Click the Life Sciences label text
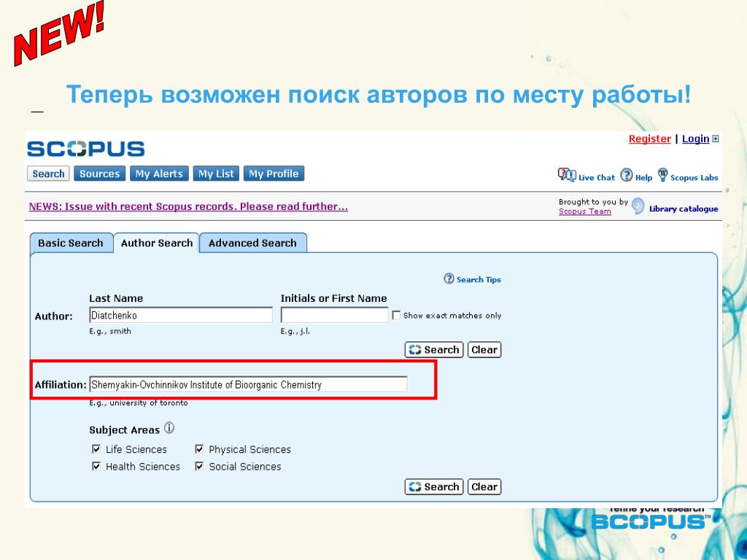 click(x=136, y=449)
